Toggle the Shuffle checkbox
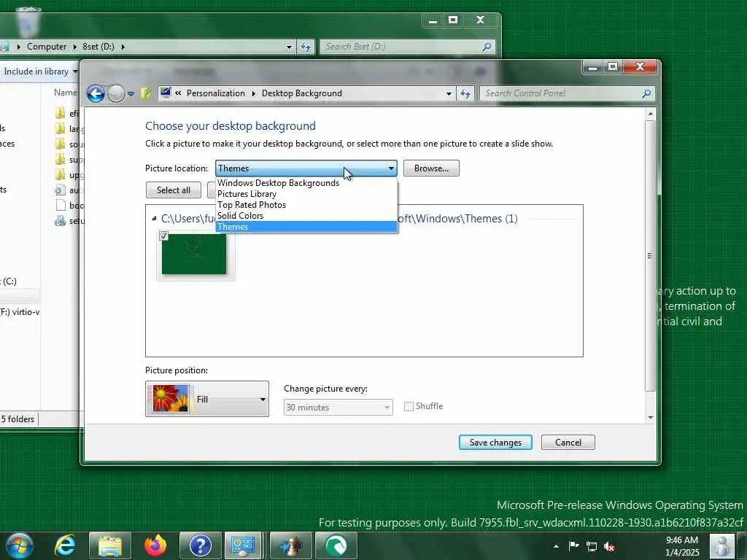This screenshot has height=560, width=747. (409, 406)
